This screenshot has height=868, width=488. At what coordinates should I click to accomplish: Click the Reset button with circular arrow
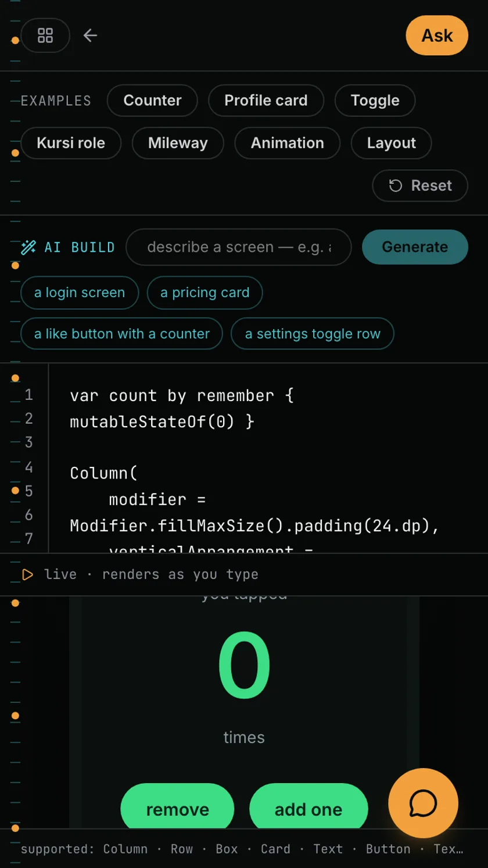420,185
